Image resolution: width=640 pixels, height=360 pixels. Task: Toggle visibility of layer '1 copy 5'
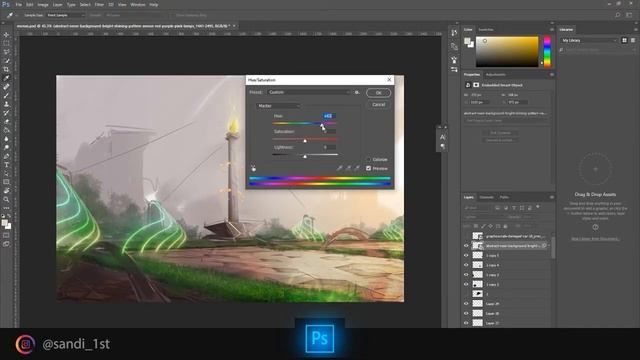point(466,256)
